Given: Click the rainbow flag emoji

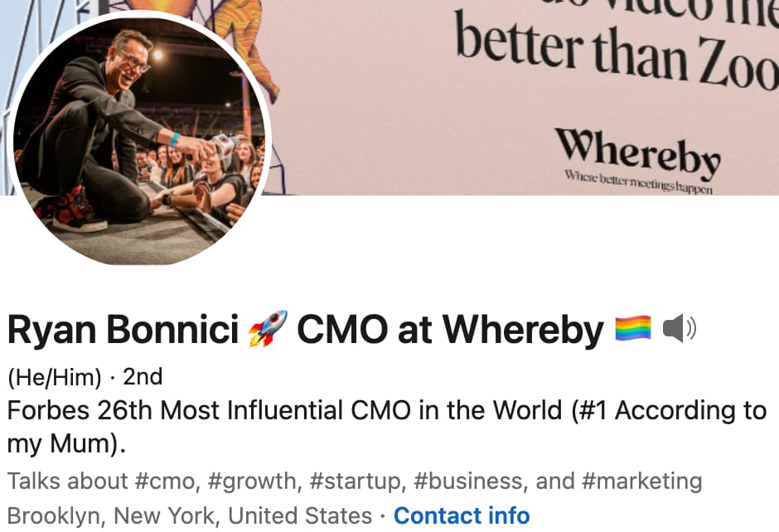Looking at the screenshot, I should (x=633, y=330).
